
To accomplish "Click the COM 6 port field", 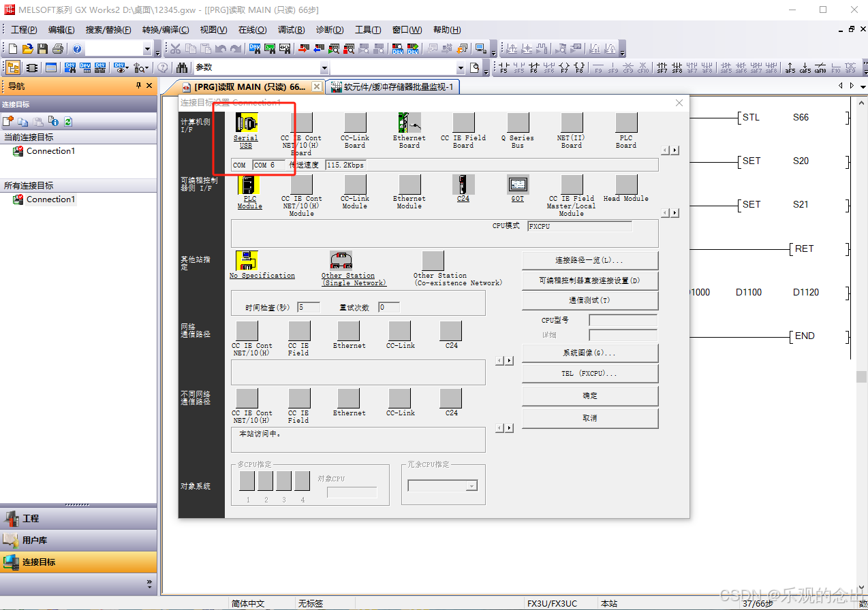I will coord(269,165).
